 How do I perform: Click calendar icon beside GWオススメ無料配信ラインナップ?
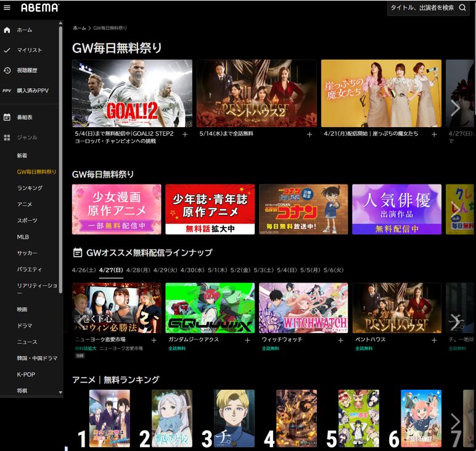(78, 252)
